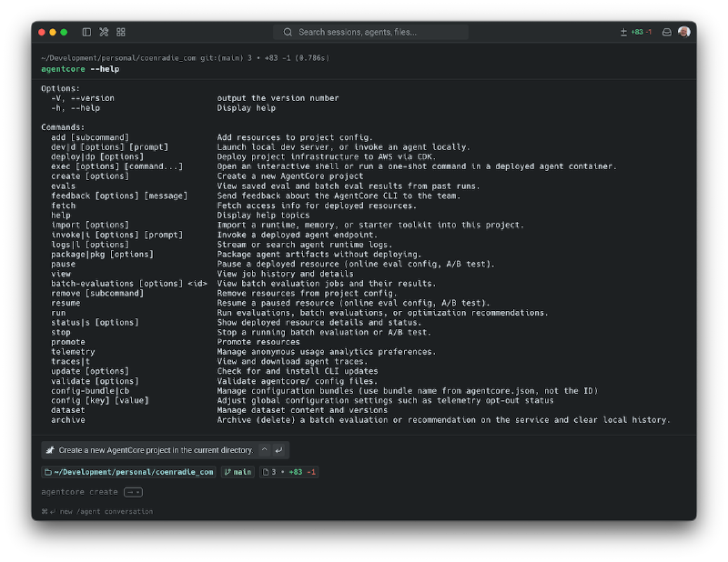Click the 'pause' command
The image size is (728, 562).
pyautogui.click(x=63, y=264)
